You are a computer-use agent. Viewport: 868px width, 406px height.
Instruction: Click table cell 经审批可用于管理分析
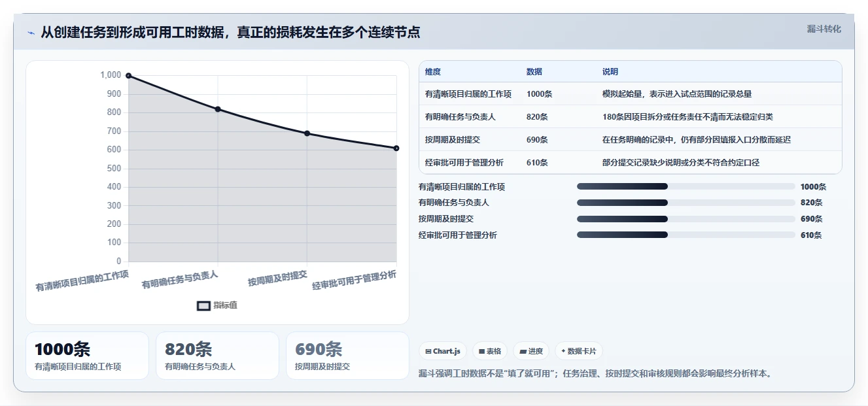(x=464, y=163)
